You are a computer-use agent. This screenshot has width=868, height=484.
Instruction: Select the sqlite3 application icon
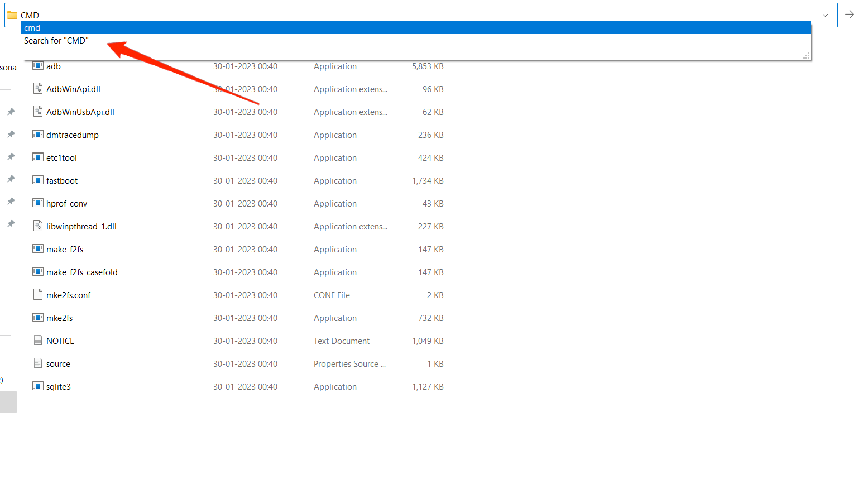(x=38, y=386)
